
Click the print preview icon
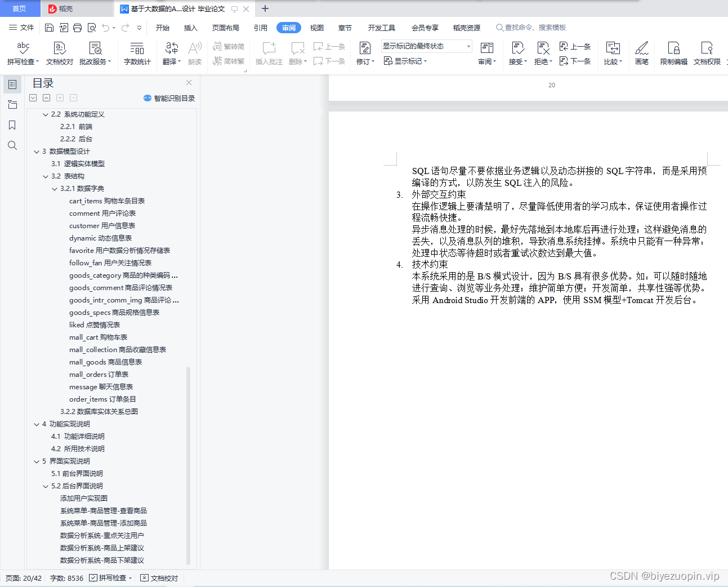[91, 28]
